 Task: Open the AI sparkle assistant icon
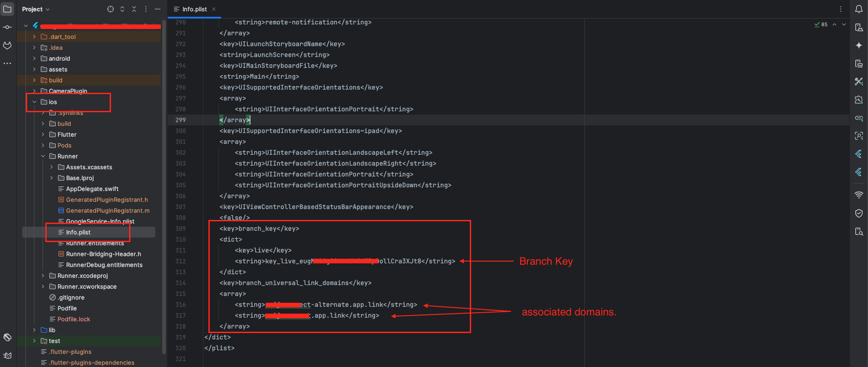click(x=859, y=45)
